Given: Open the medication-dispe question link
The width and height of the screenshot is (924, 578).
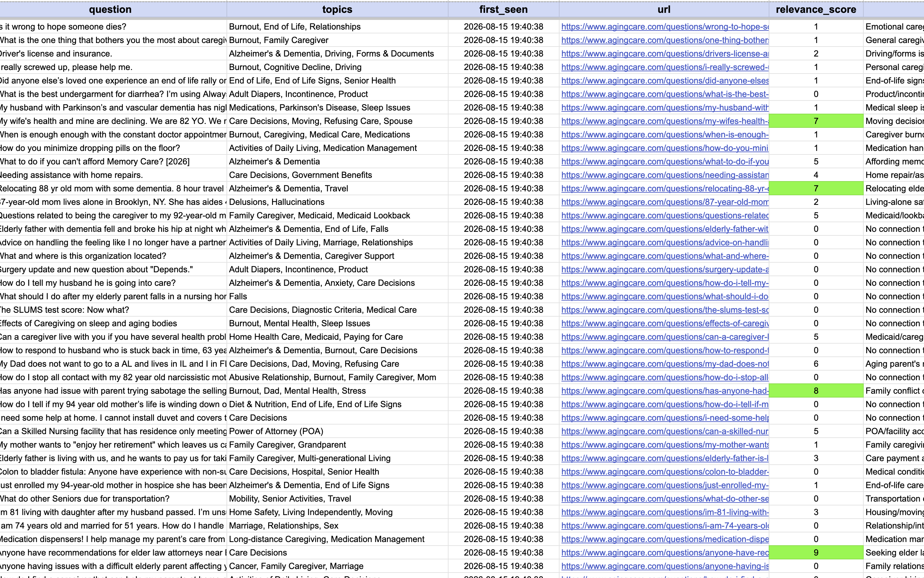Looking at the screenshot, I should point(665,539).
